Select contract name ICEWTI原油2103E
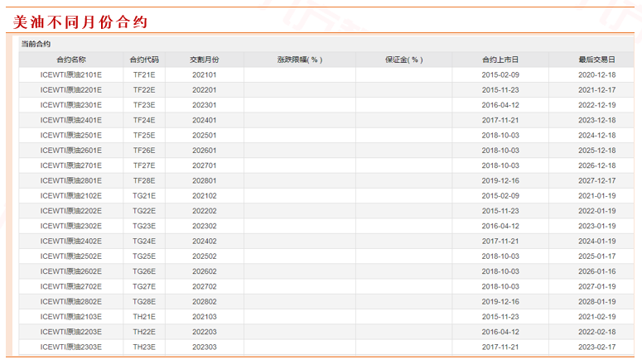642x364 pixels. point(71,317)
